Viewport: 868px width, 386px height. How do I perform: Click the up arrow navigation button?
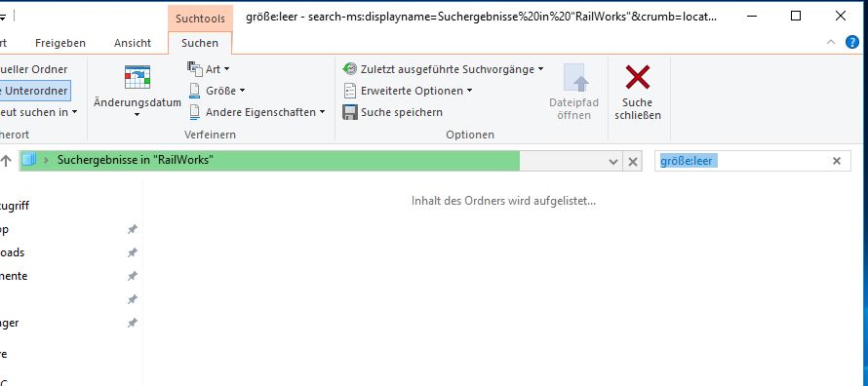tap(6, 161)
